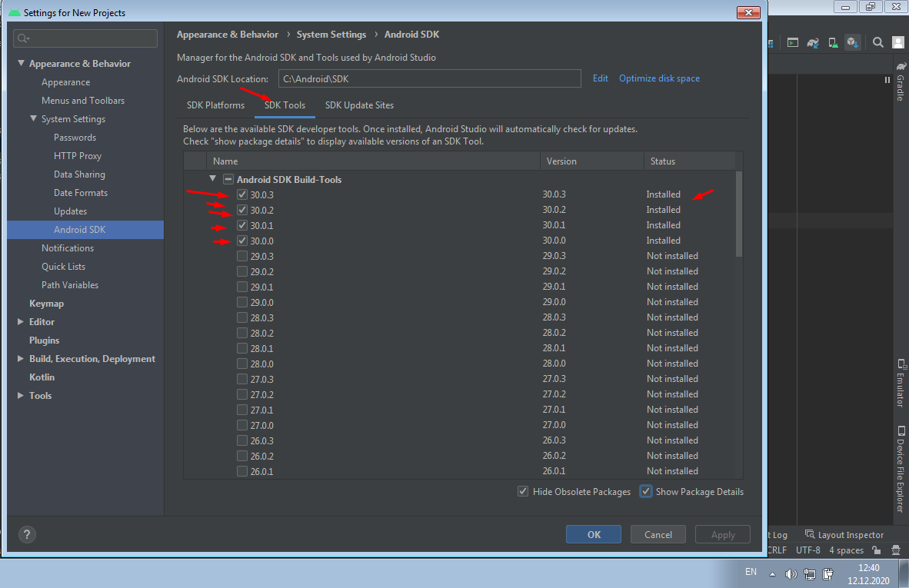Uncheck Build-Tools 30.0.0 checkbox
Viewport: 909px width, 588px height.
tap(242, 241)
